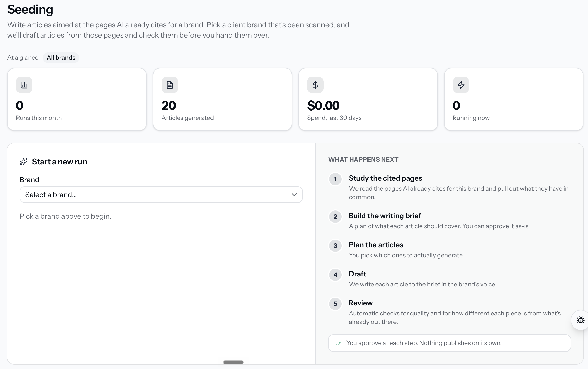The height and width of the screenshot is (369, 588).
Task: Click the Draft step title
Action: (x=357, y=274)
